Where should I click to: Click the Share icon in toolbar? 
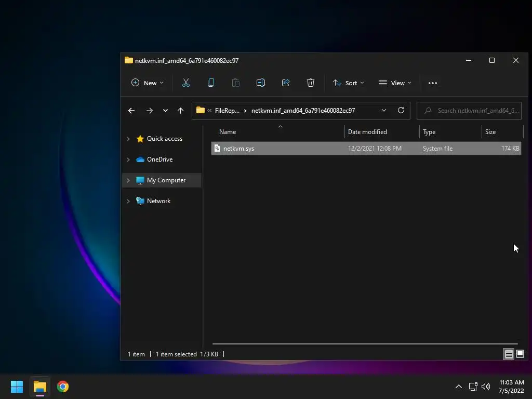pyautogui.click(x=286, y=83)
